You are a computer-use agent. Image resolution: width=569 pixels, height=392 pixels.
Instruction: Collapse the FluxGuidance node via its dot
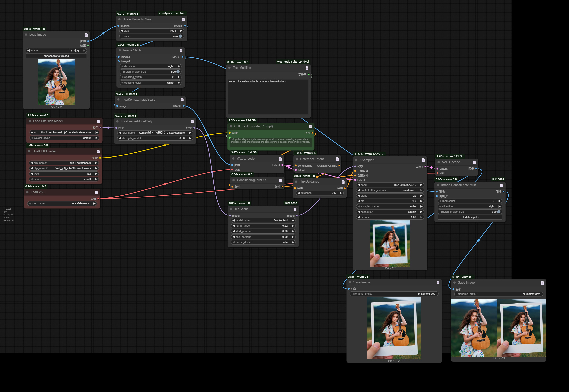[296, 181]
